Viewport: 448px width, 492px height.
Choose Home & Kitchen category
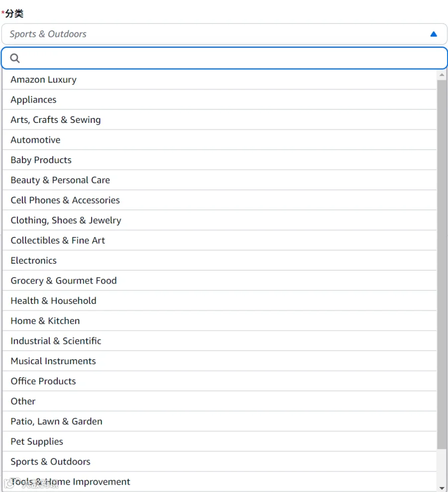pos(220,320)
